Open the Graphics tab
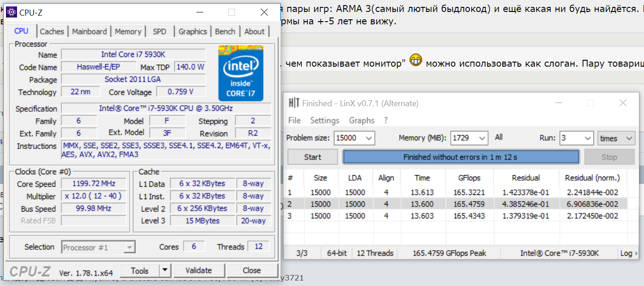644x286 pixels. (x=193, y=31)
